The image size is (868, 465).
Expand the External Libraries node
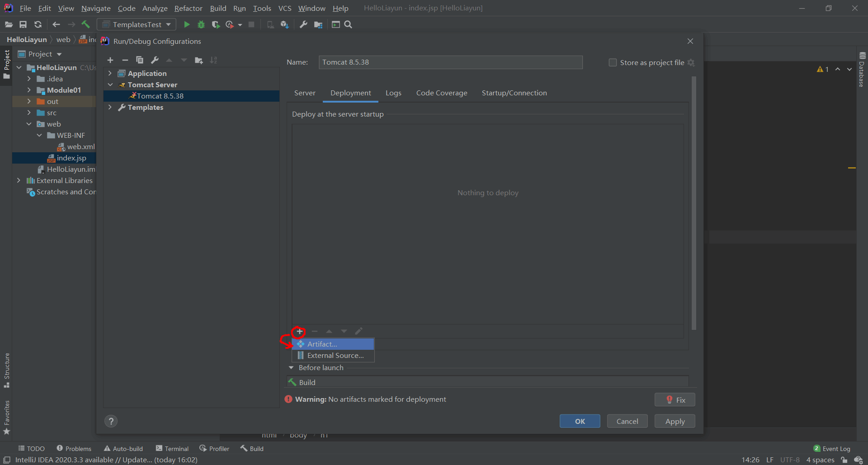coord(19,180)
